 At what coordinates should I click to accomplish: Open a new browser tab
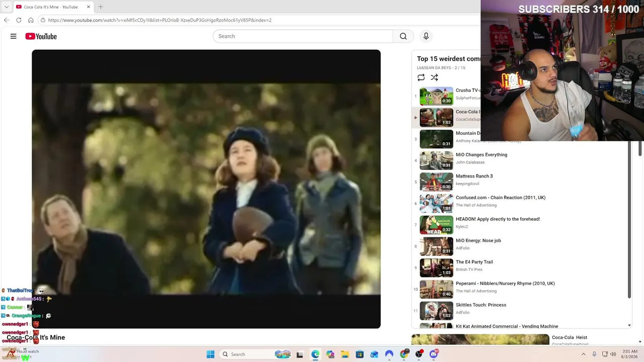click(x=101, y=7)
